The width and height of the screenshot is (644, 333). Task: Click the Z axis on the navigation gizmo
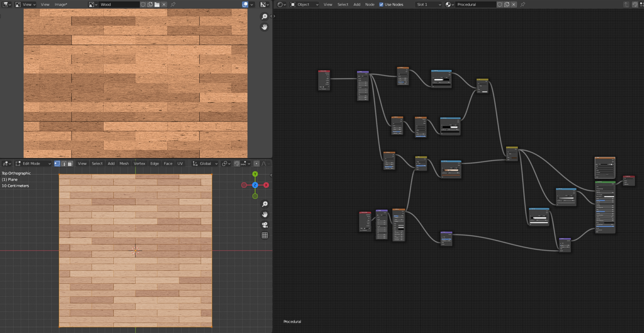pyautogui.click(x=255, y=185)
